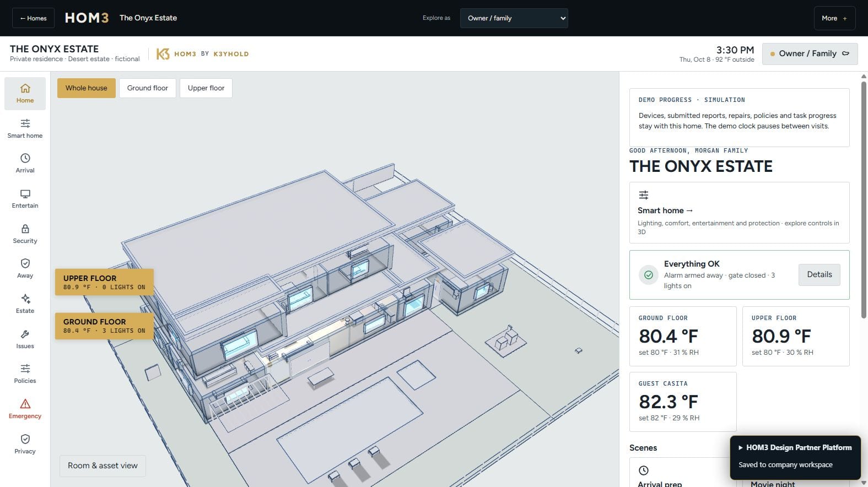Screen dimensions: 868x487
Task: Select the Ground Floor label on the 3D model
Action: coord(104,326)
